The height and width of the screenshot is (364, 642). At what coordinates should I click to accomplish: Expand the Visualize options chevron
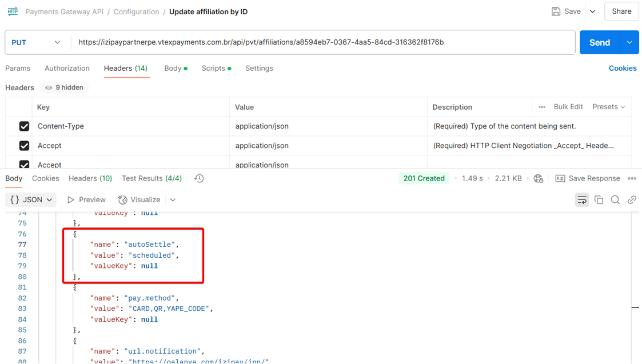point(173,200)
